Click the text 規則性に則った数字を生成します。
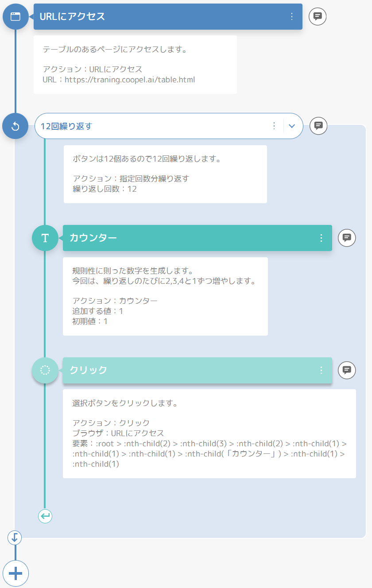Viewport: 372px width, 588px height. point(132,271)
